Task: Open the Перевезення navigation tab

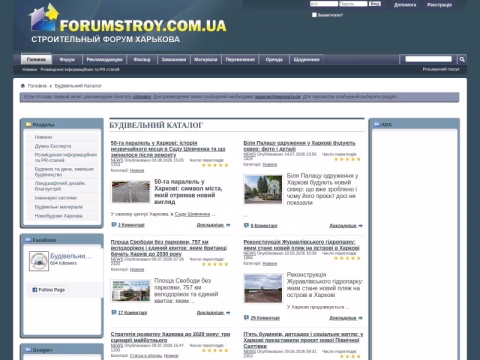Action: (240, 59)
